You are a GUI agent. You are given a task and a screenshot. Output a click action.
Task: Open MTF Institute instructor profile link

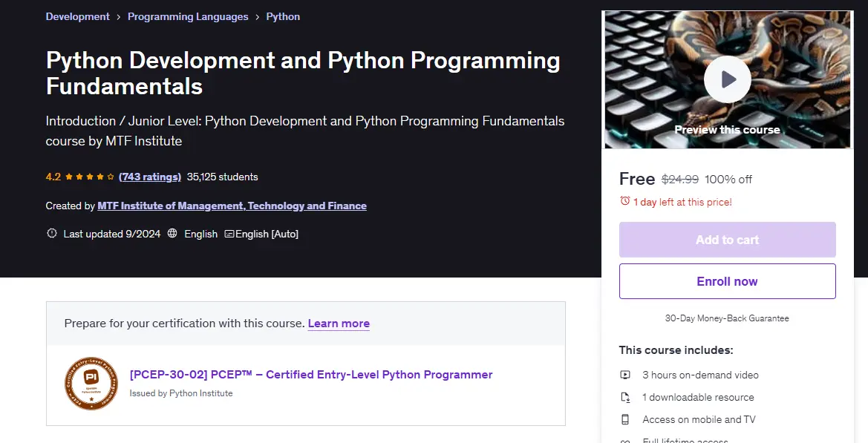point(232,206)
